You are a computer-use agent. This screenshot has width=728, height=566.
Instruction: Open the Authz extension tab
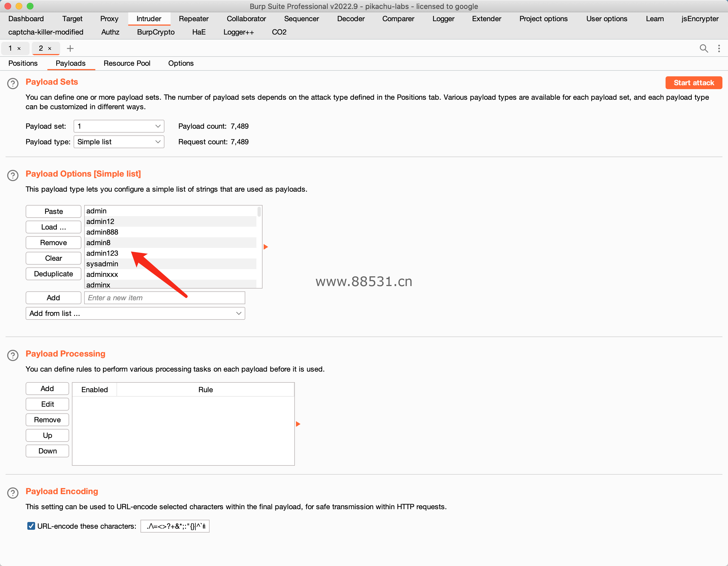pyautogui.click(x=110, y=32)
